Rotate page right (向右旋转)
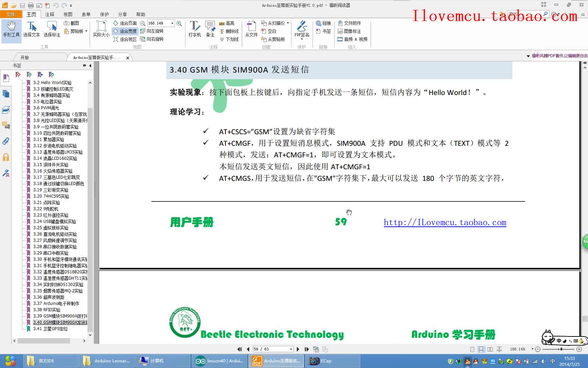Viewport: 588px width, 368px height. 152,39
